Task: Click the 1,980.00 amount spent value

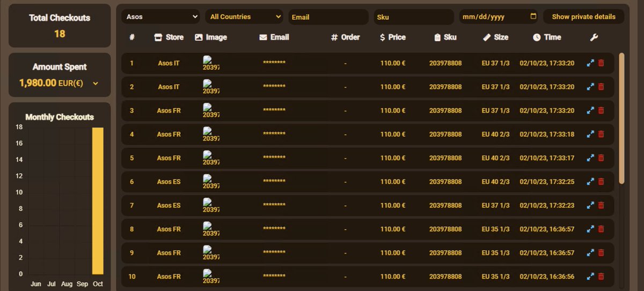Action: click(x=38, y=83)
